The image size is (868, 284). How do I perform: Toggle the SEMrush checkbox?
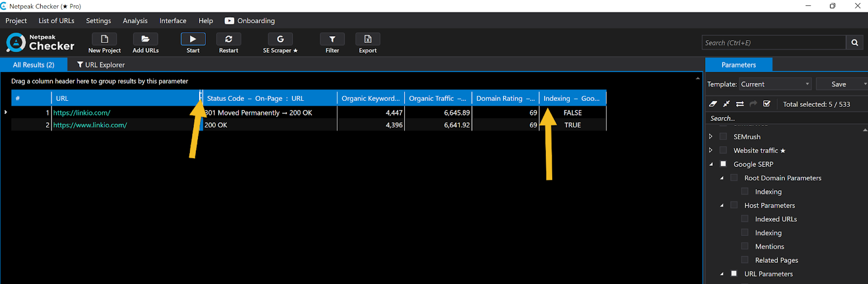click(x=723, y=137)
